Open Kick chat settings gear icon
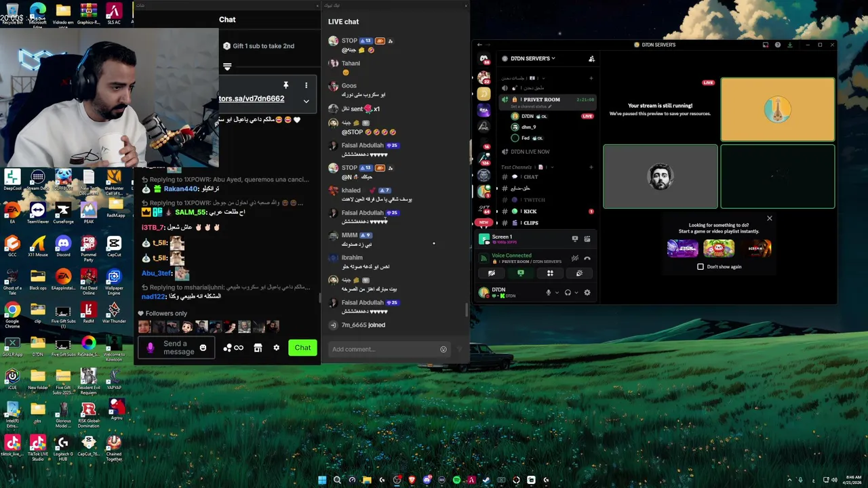The height and width of the screenshot is (488, 868). click(x=276, y=348)
